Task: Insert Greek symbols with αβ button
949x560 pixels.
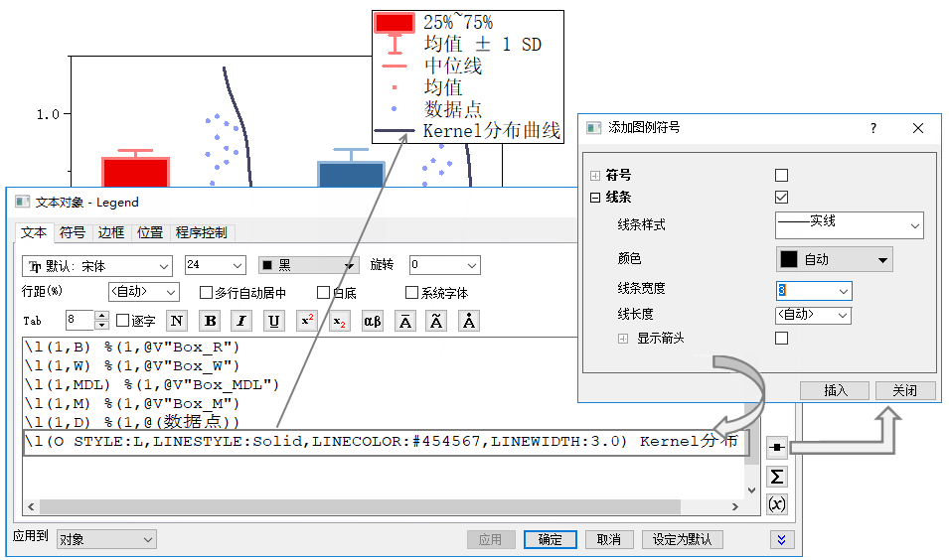Action: [372, 321]
